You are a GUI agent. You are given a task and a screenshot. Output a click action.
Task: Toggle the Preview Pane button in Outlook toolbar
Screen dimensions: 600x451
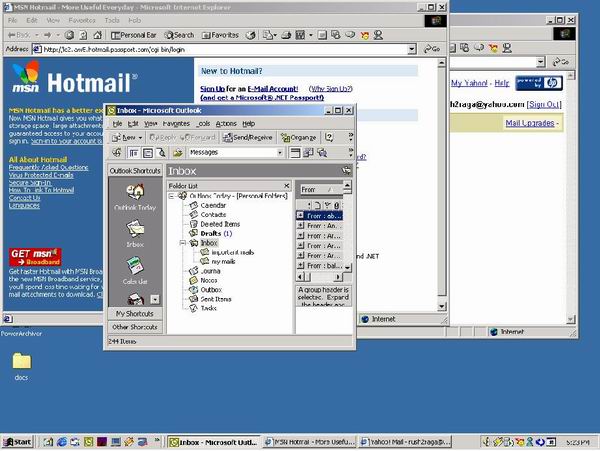(147, 153)
